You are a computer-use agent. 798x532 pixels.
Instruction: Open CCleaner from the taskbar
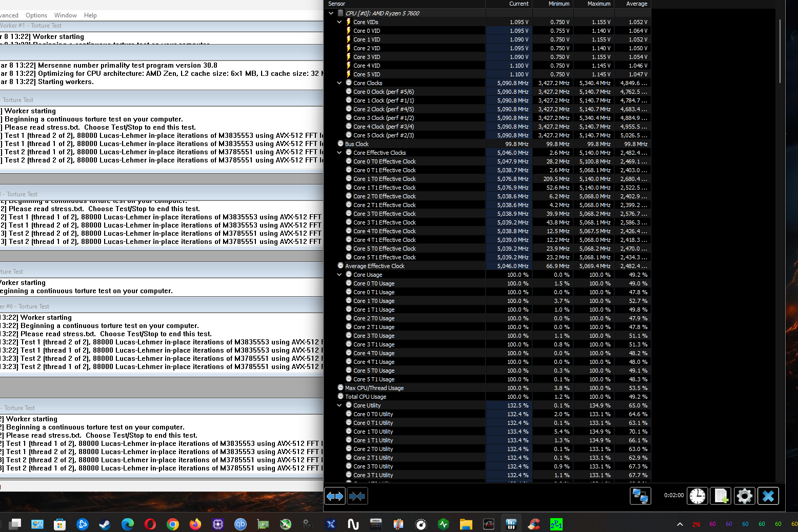534,524
